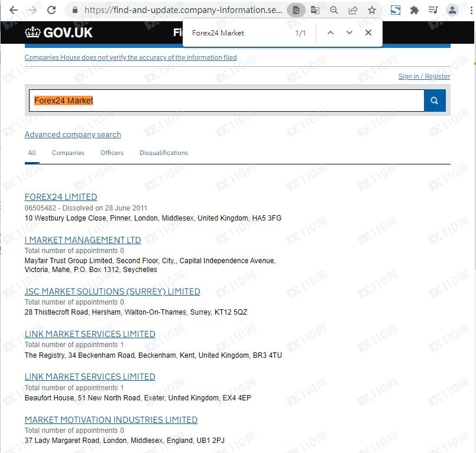Click the blue search magnifier button
The image size is (476, 453).
pyautogui.click(x=435, y=101)
